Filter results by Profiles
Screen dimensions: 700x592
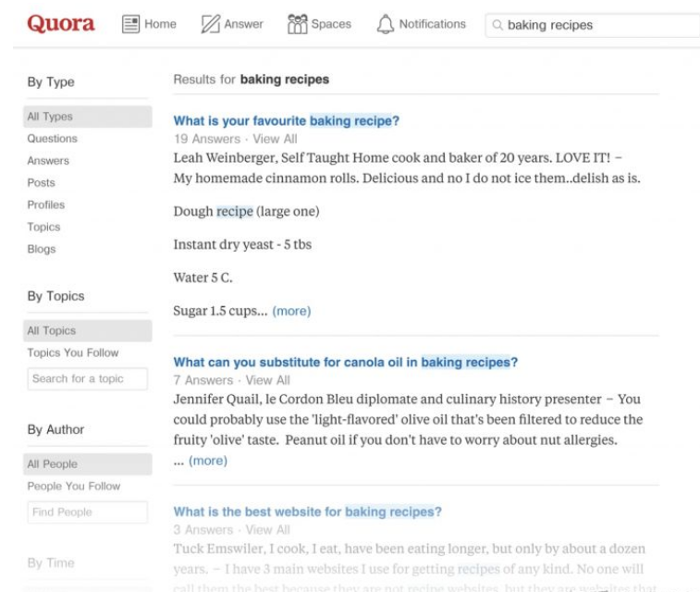[45, 205]
